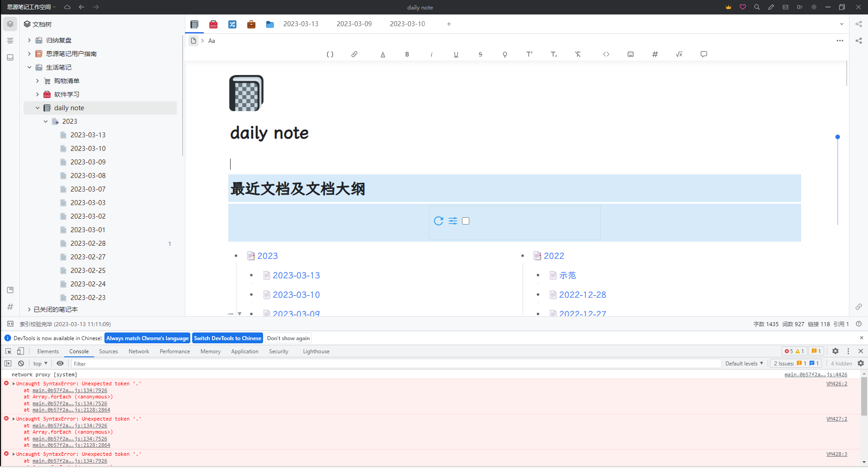The image size is (868, 468).
Task: Insert inline math formula
Action: point(679,54)
